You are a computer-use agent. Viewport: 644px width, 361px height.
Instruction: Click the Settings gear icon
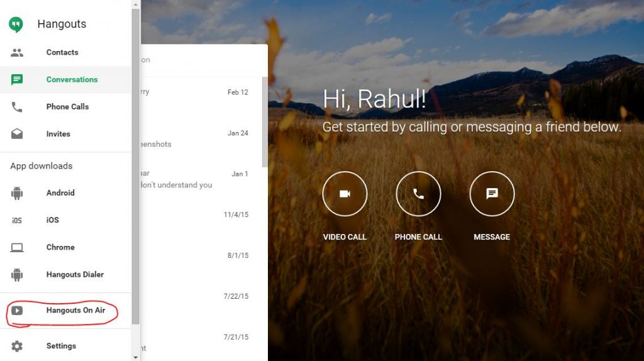[17, 346]
